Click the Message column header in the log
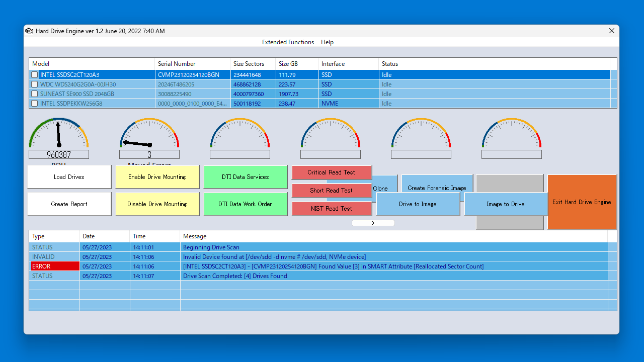The height and width of the screenshot is (362, 644). [x=394, y=236]
